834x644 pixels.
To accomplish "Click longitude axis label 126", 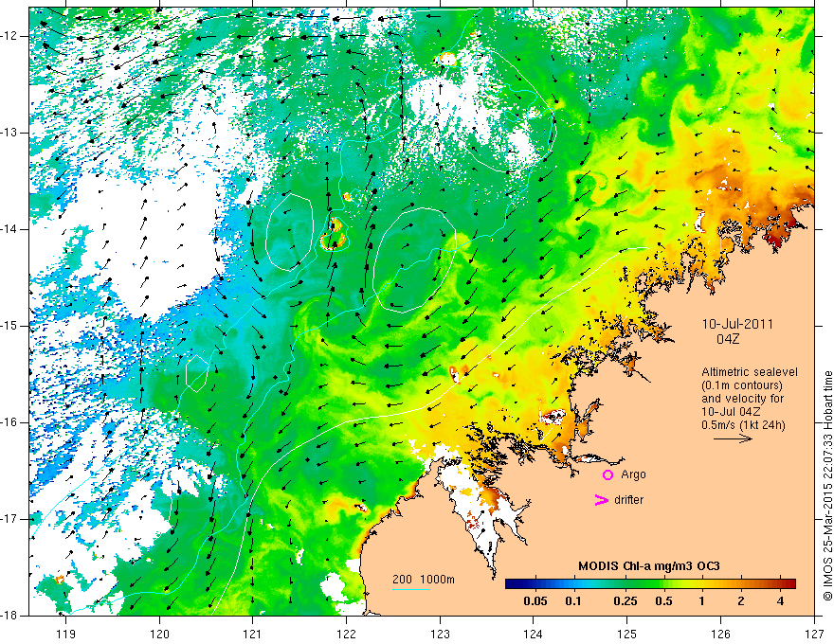I will (720, 634).
